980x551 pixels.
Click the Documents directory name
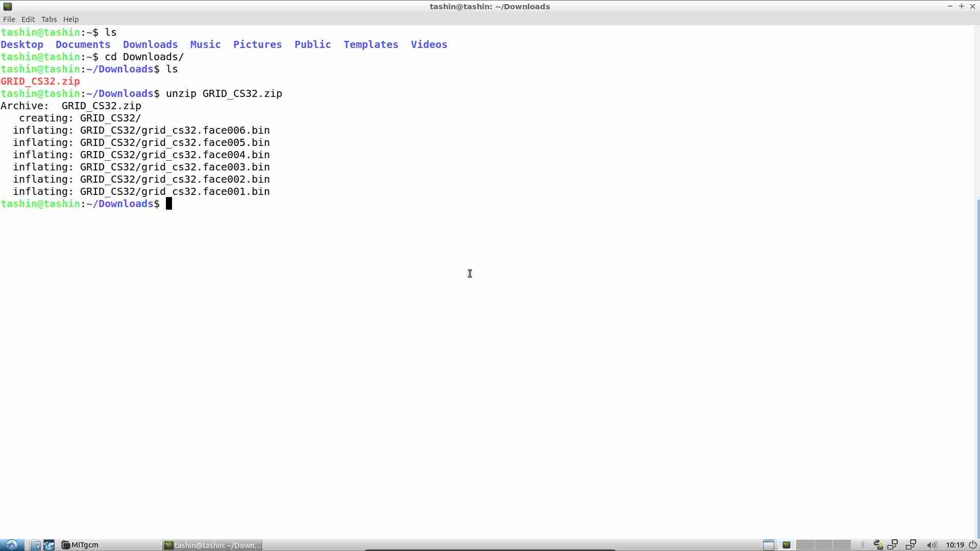(x=83, y=44)
